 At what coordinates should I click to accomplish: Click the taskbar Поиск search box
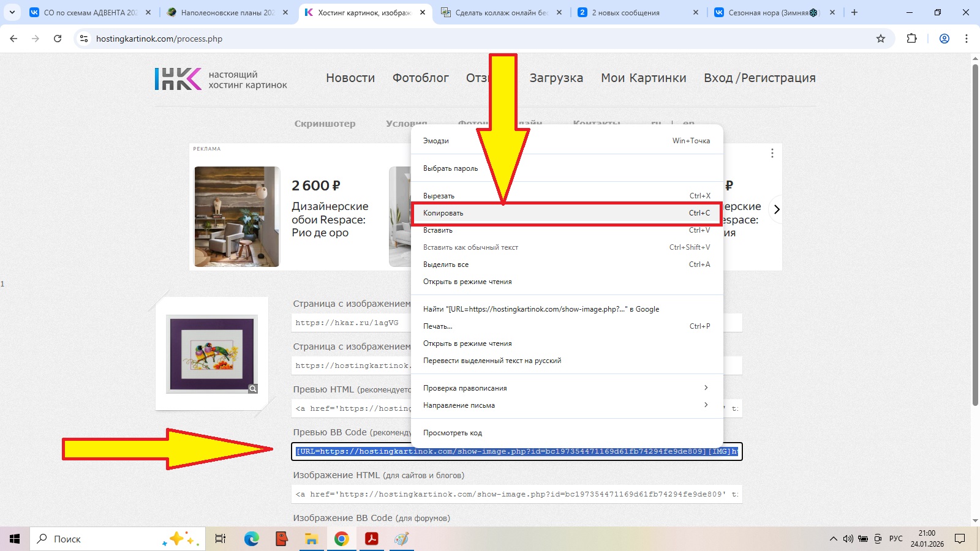click(118, 539)
